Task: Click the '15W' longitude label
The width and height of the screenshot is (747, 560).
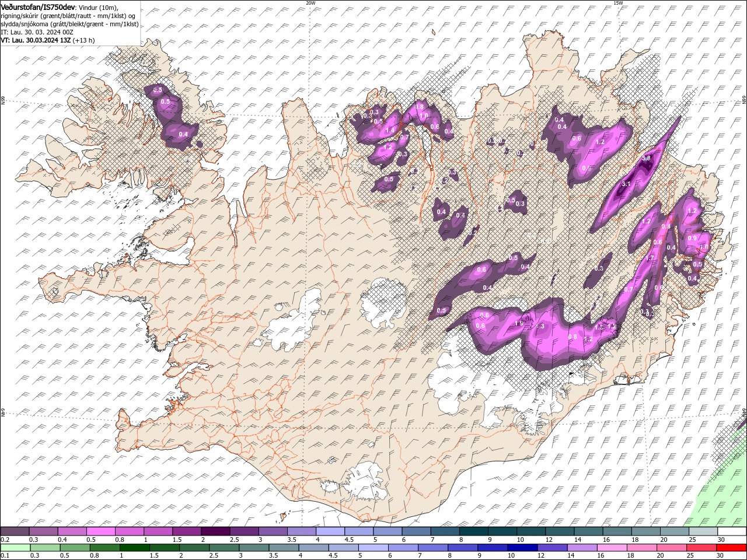Action: (618, 3)
